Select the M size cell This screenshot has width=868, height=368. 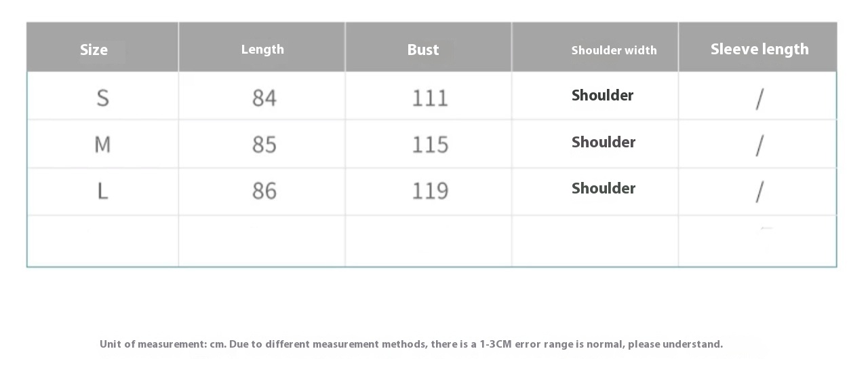point(102,145)
